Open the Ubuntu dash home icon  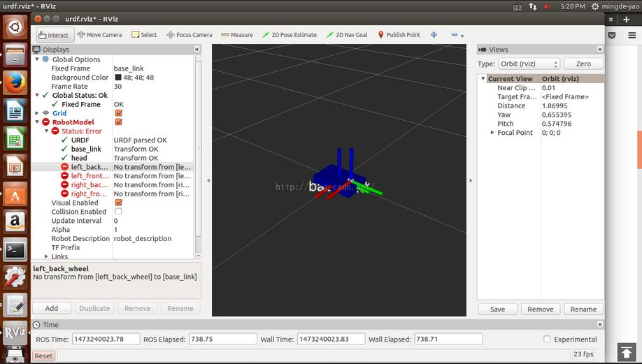click(x=15, y=27)
